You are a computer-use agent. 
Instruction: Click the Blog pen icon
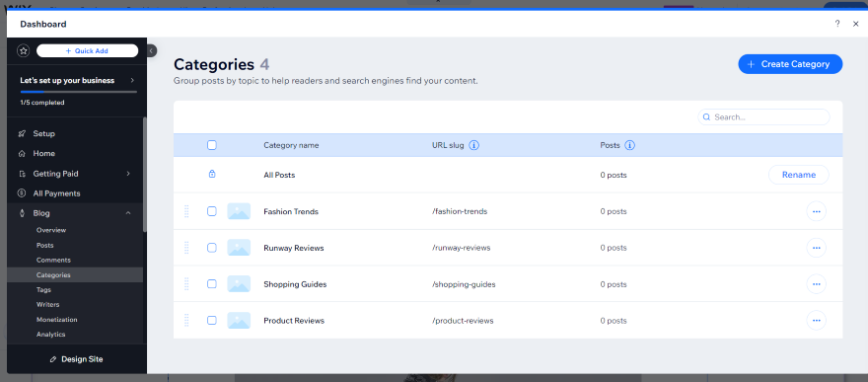pyautogui.click(x=22, y=213)
